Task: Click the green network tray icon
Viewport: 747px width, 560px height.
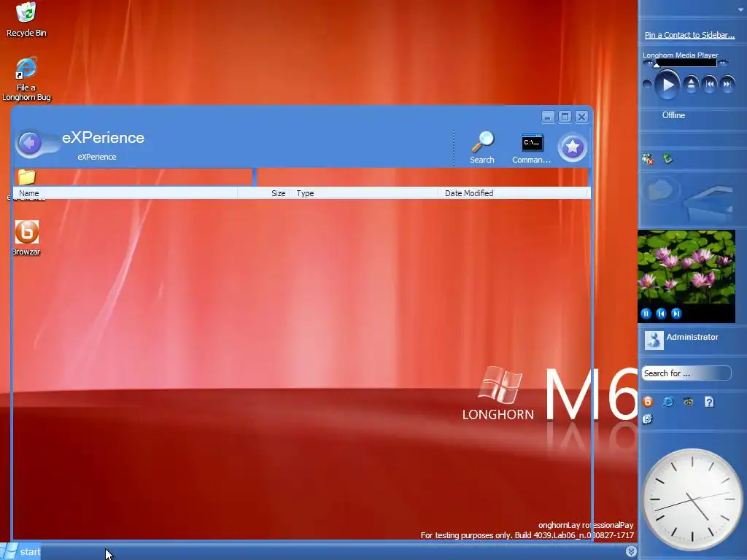Action: click(667, 158)
